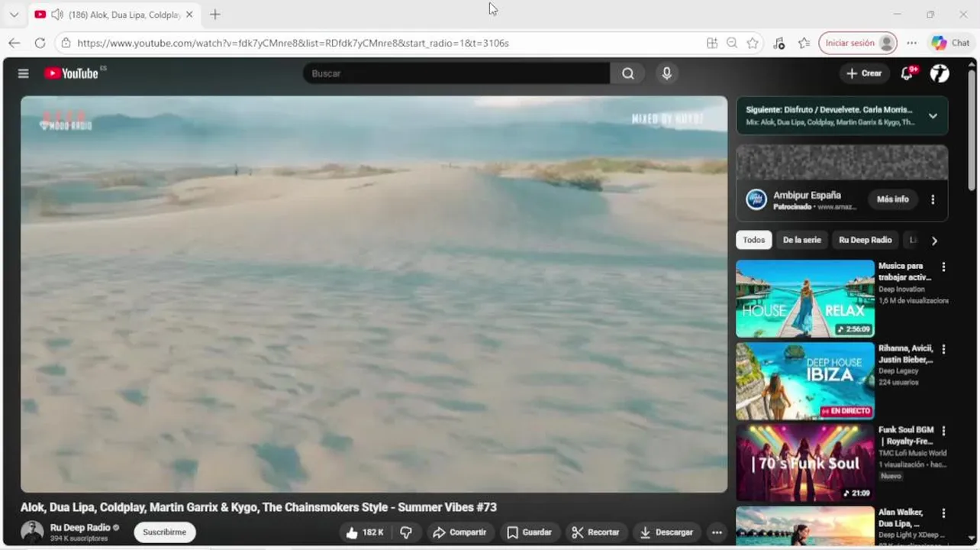Click the search magnifier button
Screen dimensions: 980x550
[x=627, y=73]
